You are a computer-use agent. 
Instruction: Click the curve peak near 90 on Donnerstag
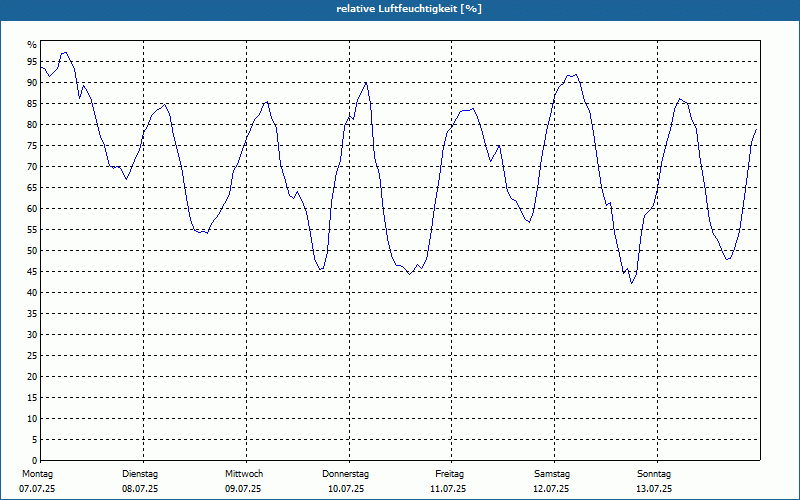click(x=366, y=83)
